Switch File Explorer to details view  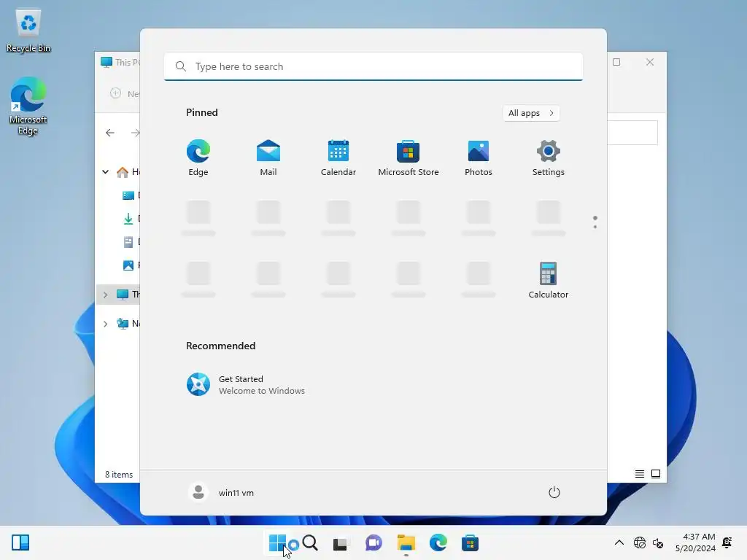click(639, 474)
